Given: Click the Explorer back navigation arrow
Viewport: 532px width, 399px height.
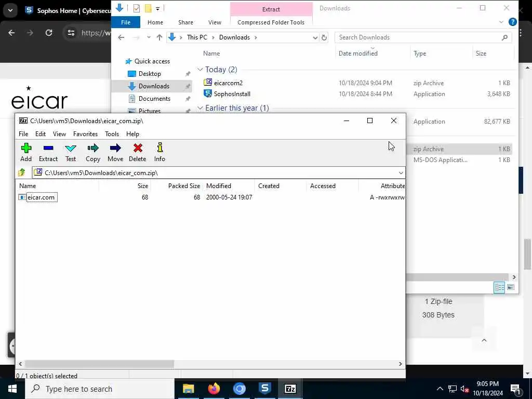Looking at the screenshot, I should tap(121, 37).
